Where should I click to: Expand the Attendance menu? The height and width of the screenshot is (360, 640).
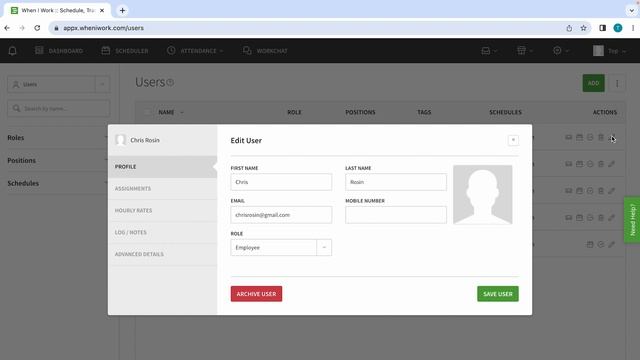tap(195, 51)
